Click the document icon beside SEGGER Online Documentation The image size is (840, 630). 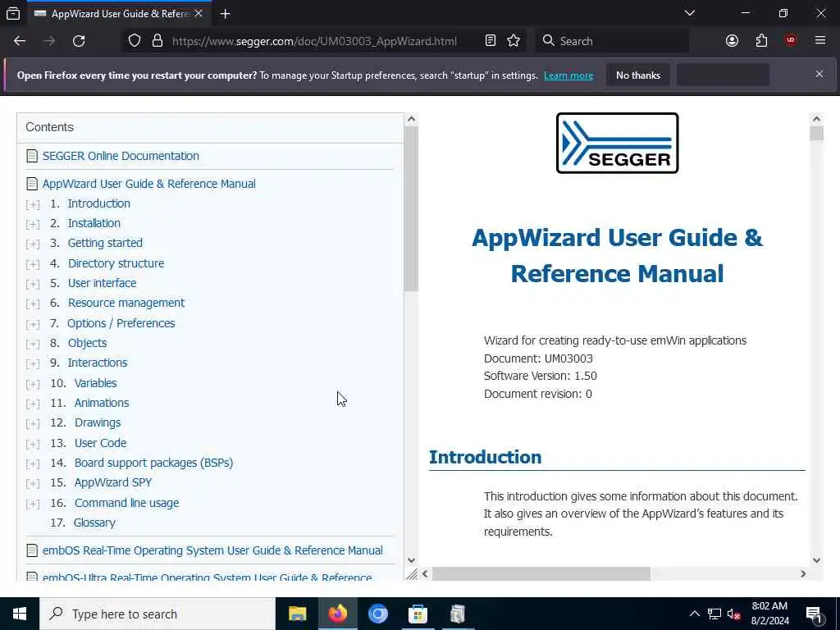[32, 156]
